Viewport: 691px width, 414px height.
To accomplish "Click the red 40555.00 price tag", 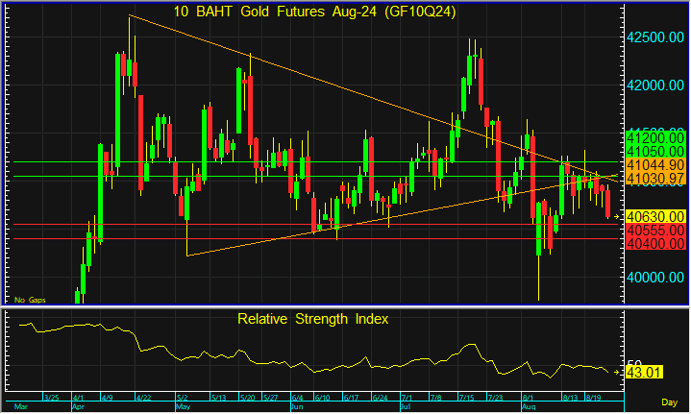I will point(653,229).
